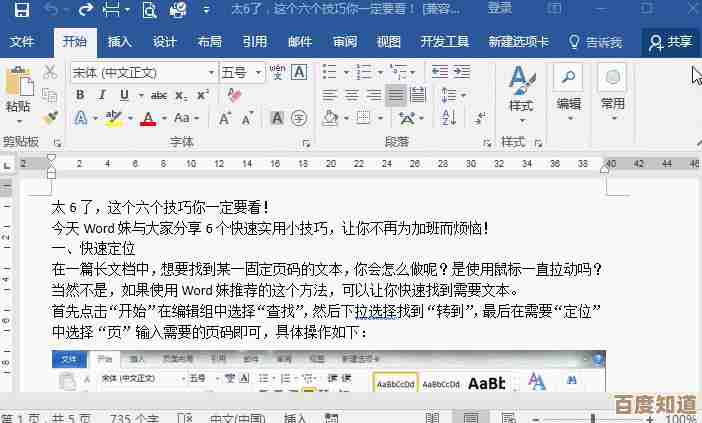This screenshot has width=702, height=423.
Task: Switch to the 布局 Layout tab
Action: coord(210,42)
